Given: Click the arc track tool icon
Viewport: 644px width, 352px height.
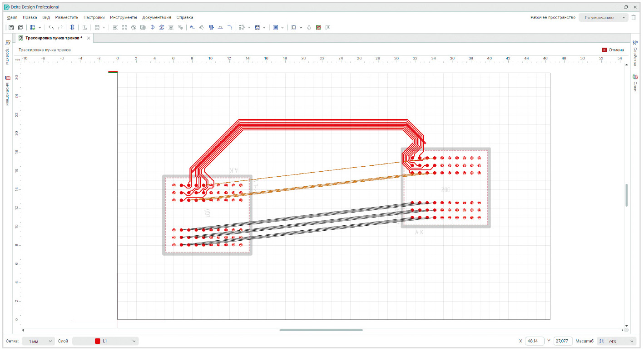Looking at the screenshot, I should point(230,28).
